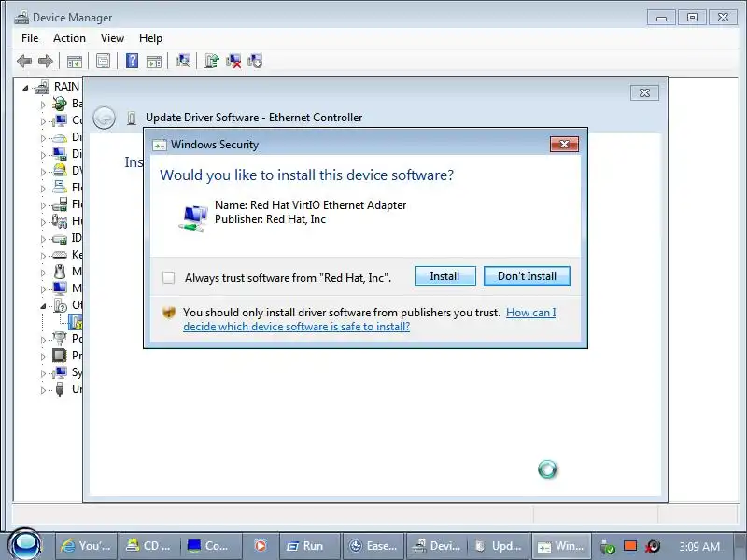Click the back arrow in Update Driver Software window

point(104,118)
